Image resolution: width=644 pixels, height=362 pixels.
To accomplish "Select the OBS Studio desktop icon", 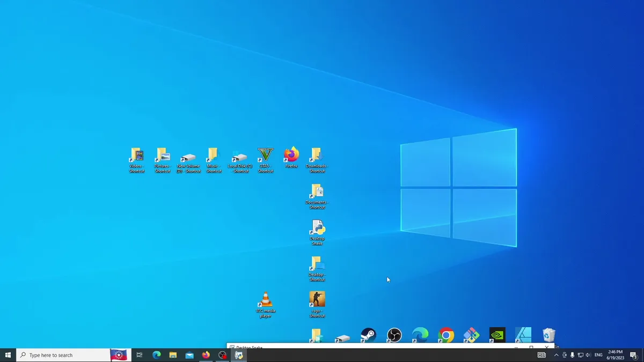I will 394,335.
